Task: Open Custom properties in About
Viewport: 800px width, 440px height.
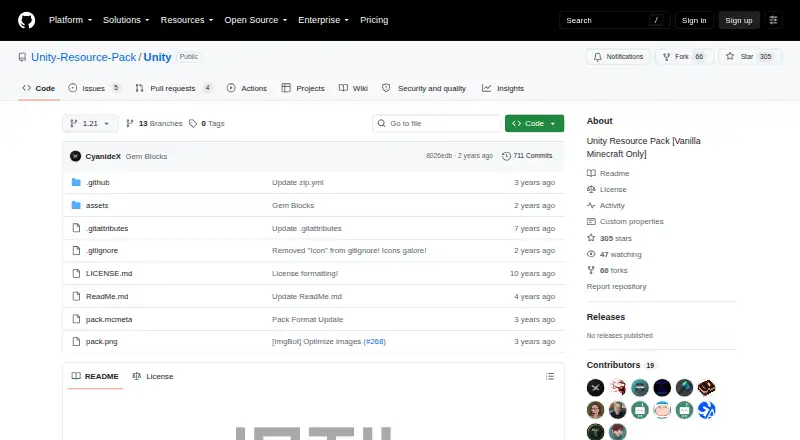Action: pyautogui.click(x=625, y=222)
